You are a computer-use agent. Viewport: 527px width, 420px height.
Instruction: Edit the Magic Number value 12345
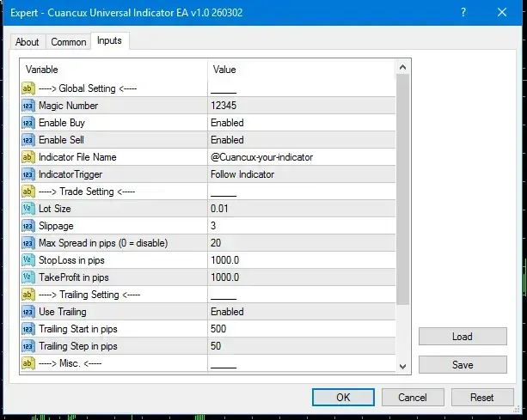[302, 106]
